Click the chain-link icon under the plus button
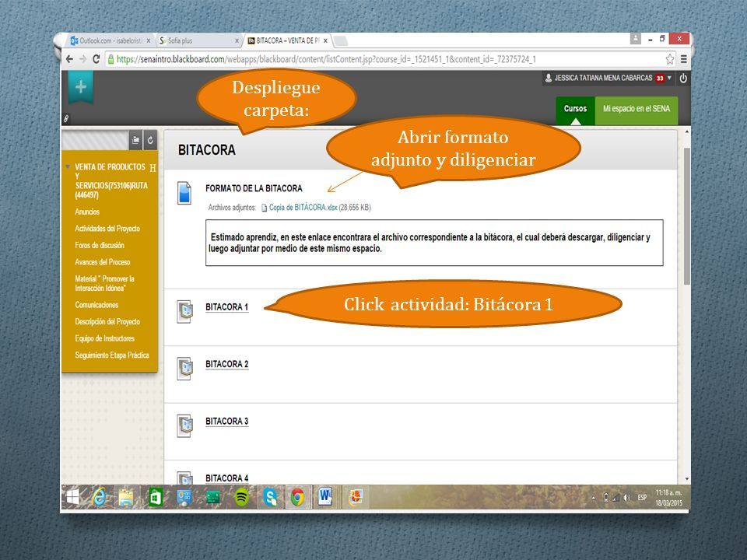This screenshot has width=747, height=560. [x=66, y=118]
